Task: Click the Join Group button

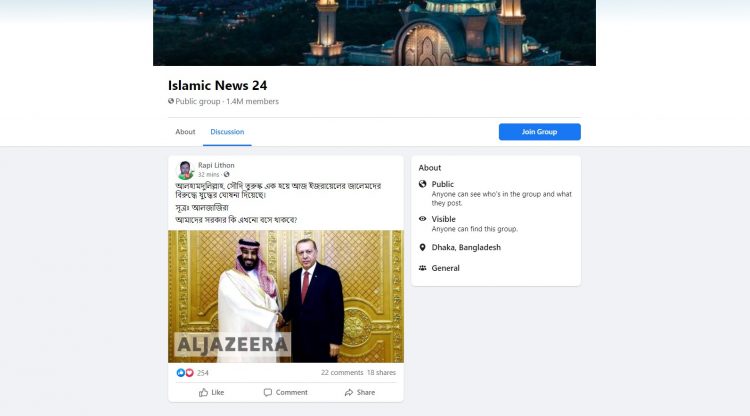Action: click(540, 132)
